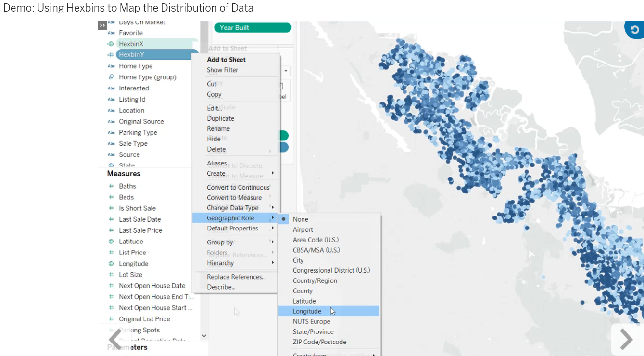Open the Geographic Role submenu

235,218
